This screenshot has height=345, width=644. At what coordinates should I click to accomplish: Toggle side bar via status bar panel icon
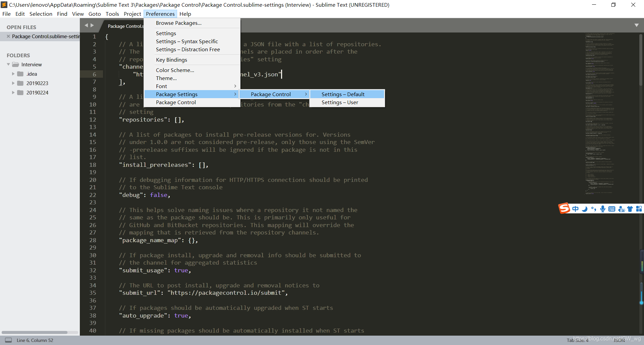point(8,340)
